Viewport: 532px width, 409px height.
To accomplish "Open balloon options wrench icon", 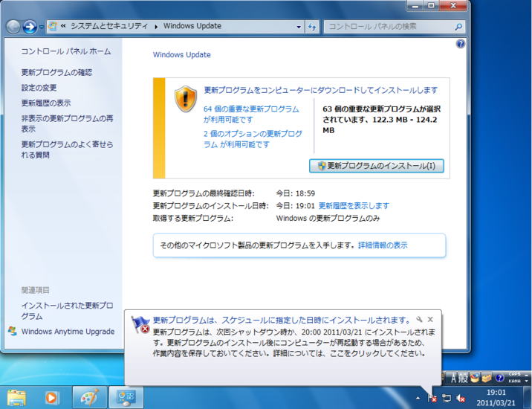I will [419, 319].
